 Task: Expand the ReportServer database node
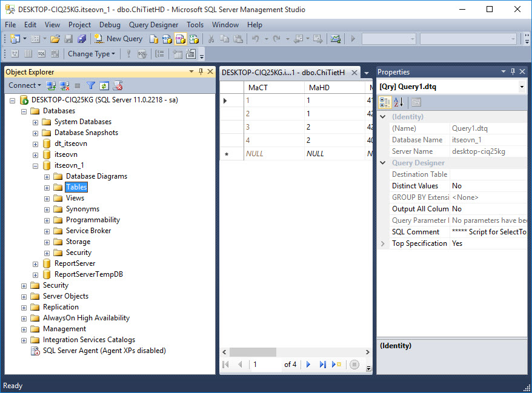click(35, 264)
